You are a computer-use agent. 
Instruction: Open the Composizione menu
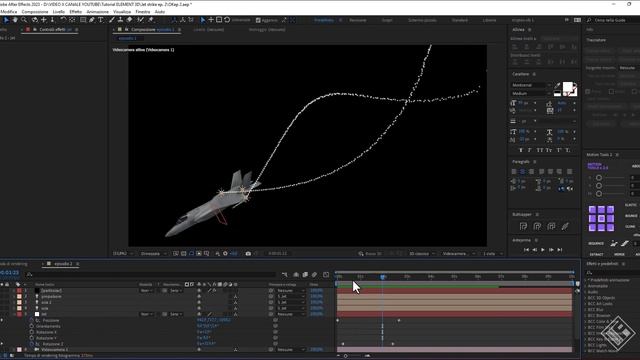click(35, 12)
